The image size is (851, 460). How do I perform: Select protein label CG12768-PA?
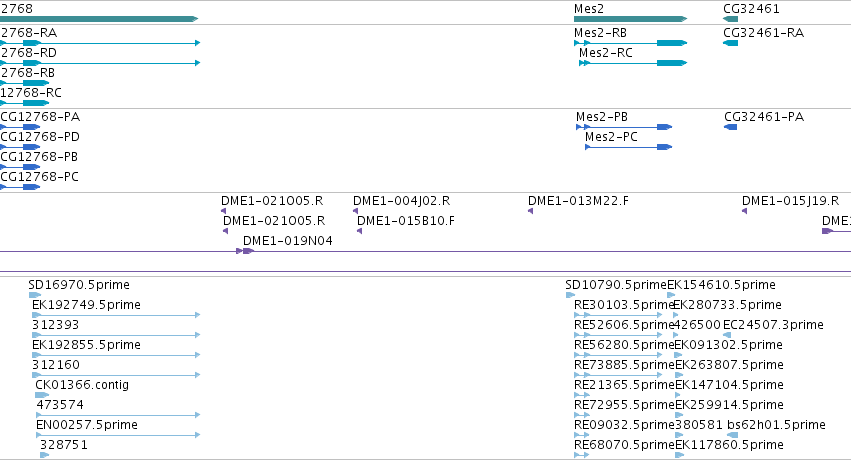40,117
